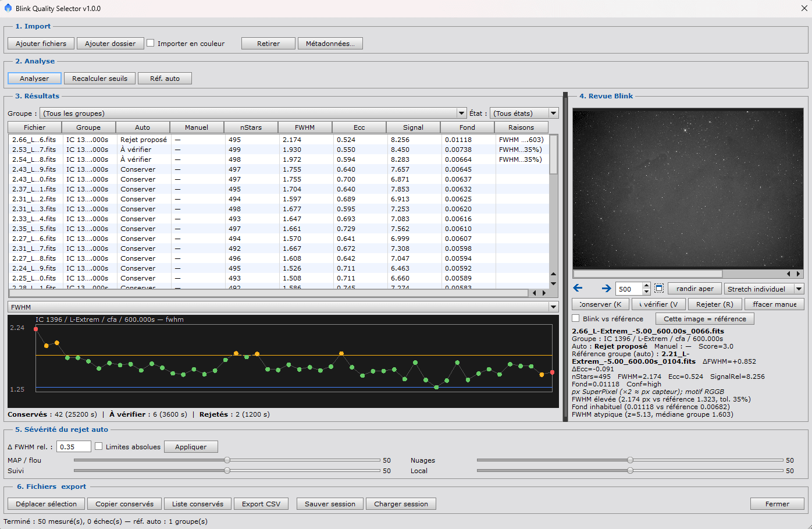Click the Réf. auto button
The image size is (812, 529).
point(165,79)
